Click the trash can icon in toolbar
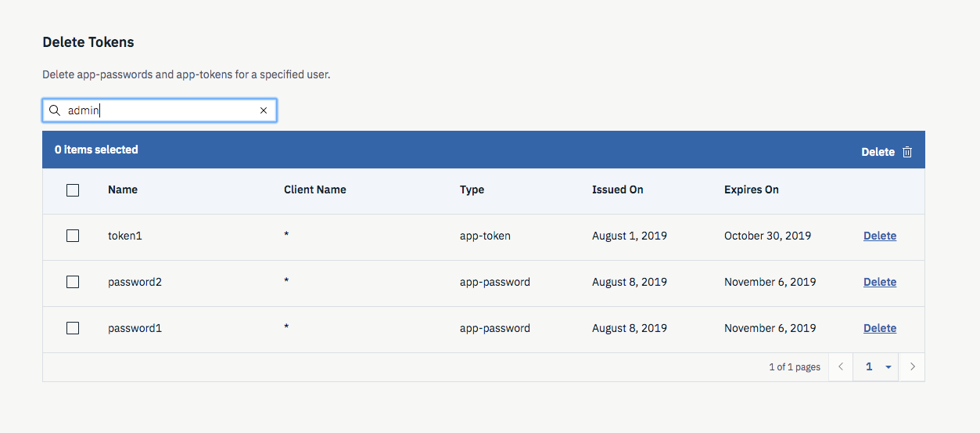 tap(907, 152)
